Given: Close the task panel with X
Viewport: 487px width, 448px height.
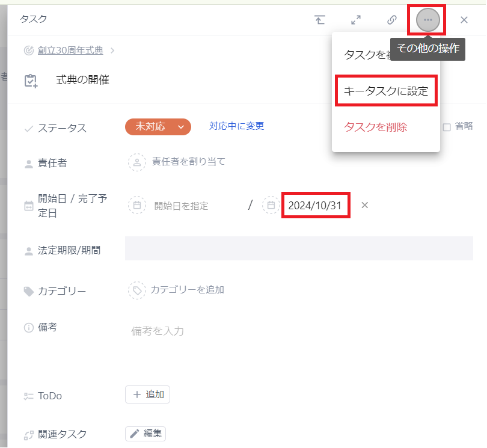Looking at the screenshot, I should (464, 20).
